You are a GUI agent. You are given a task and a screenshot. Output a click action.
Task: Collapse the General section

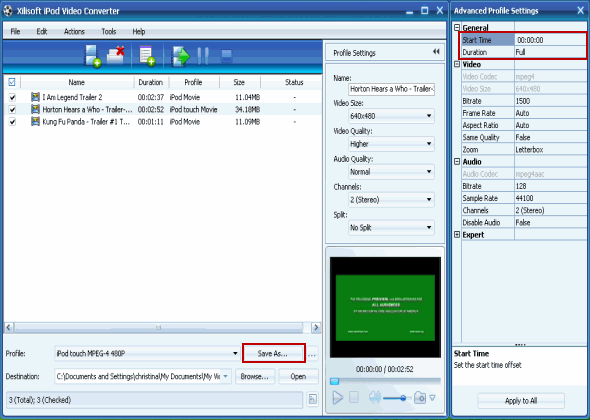457,27
